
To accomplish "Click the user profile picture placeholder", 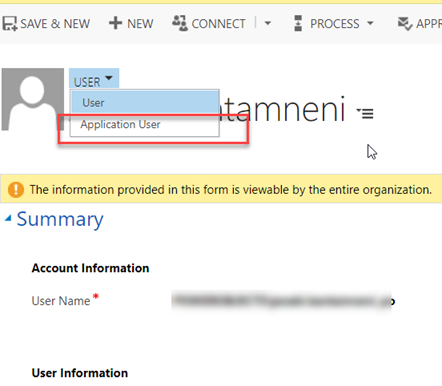I will point(33,99).
